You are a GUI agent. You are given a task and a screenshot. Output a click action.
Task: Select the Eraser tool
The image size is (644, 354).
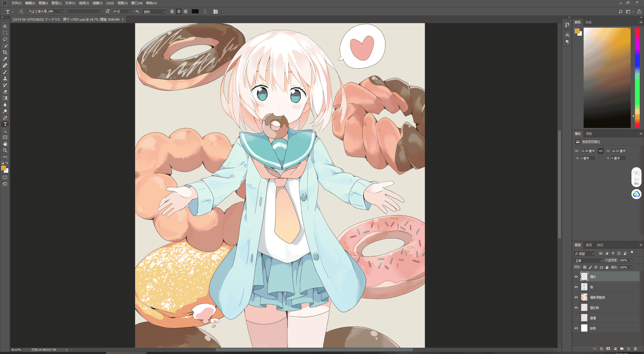5,92
